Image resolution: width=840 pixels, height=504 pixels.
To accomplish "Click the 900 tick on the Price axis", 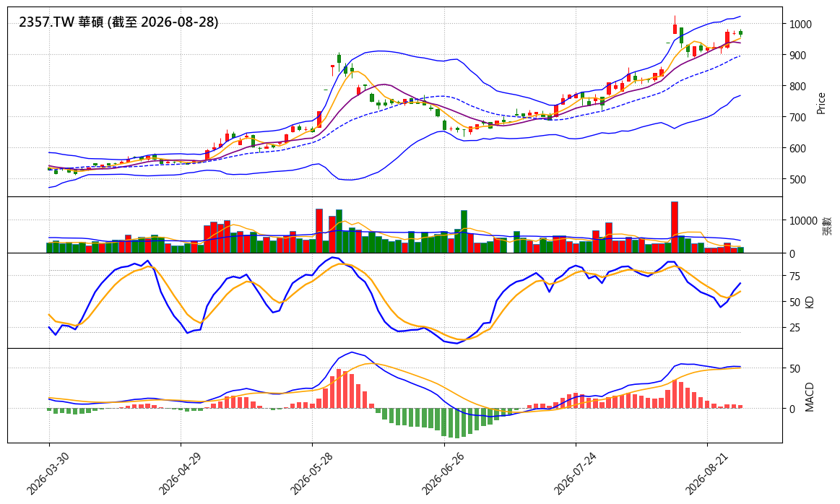I will [x=797, y=55].
